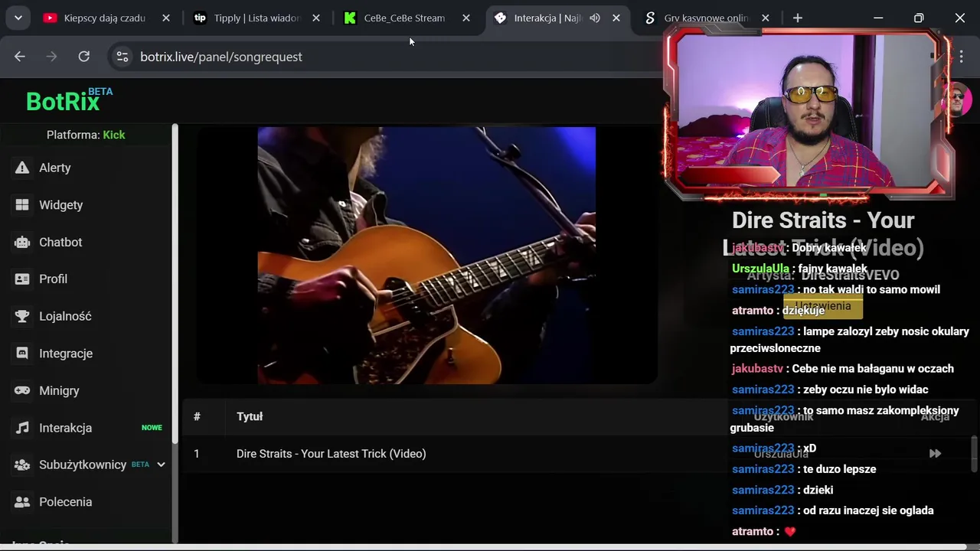Screen dimensions: 980x551
Task: Open a new browser tab
Action: point(798,18)
